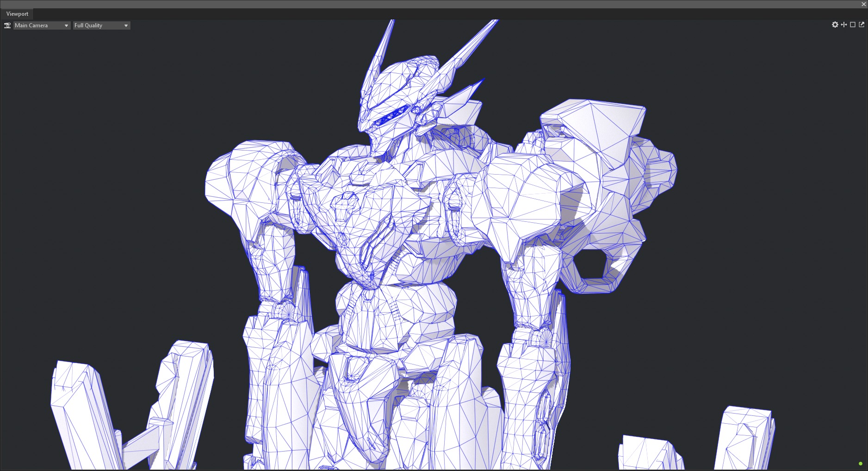Click the camera icon beside Main Camera
868x471 pixels.
[x=7, y=25]
